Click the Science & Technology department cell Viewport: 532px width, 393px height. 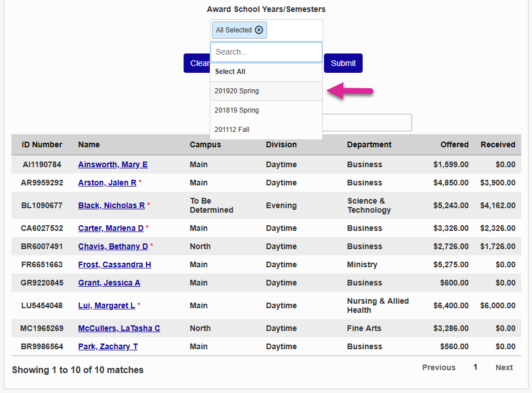[x=369, y=205]
